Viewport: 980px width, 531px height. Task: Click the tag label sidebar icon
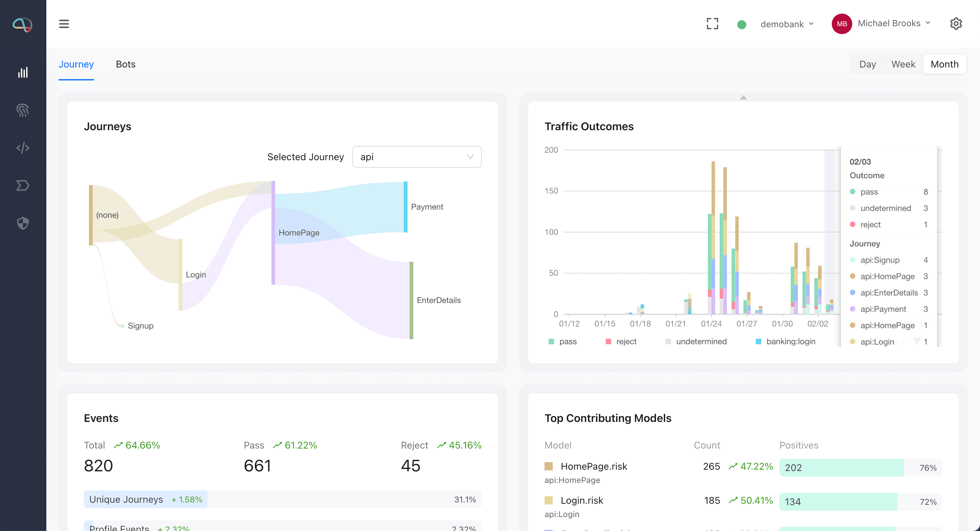tap(23, 185)
